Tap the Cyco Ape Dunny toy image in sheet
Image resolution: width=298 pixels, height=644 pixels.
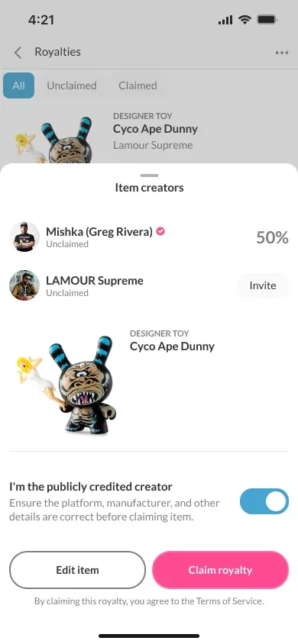pyautogui.click(x=63, y=384)
